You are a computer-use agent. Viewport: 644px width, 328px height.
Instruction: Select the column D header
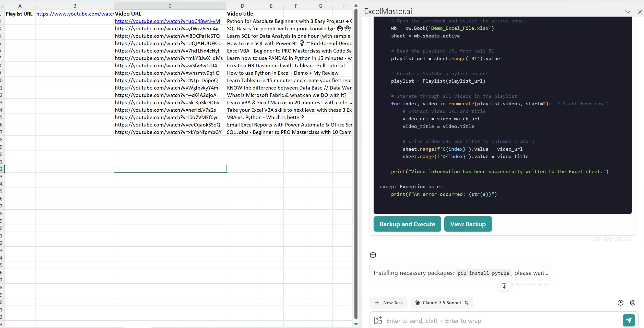pos(242,6)
